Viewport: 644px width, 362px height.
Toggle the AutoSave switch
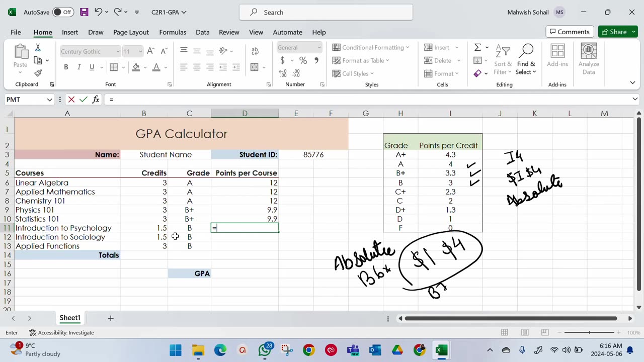point(63,12)
